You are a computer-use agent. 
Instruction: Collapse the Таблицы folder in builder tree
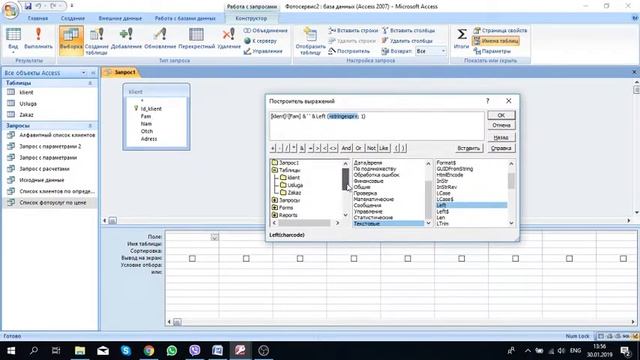click(x=275, y=170)
